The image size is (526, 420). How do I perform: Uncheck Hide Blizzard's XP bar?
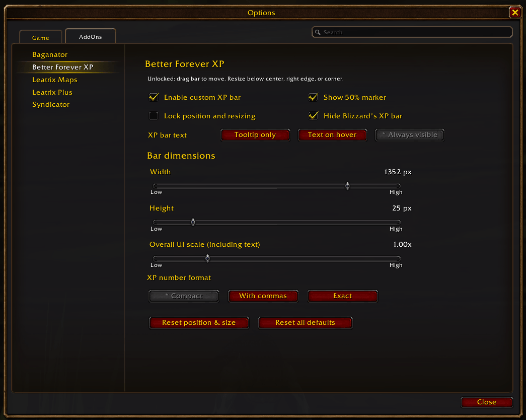(313, 116)
